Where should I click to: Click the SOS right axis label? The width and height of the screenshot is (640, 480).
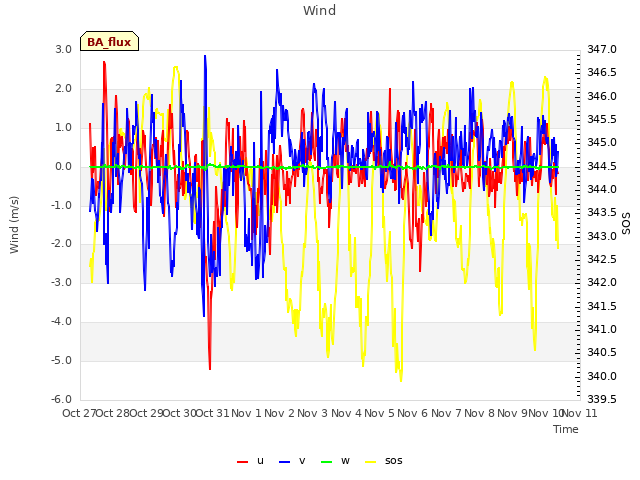click(x=626, y=224)
